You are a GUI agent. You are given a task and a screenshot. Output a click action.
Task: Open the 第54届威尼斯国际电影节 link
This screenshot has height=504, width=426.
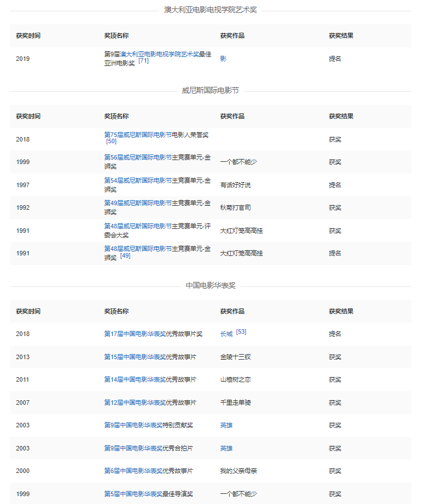138,180
